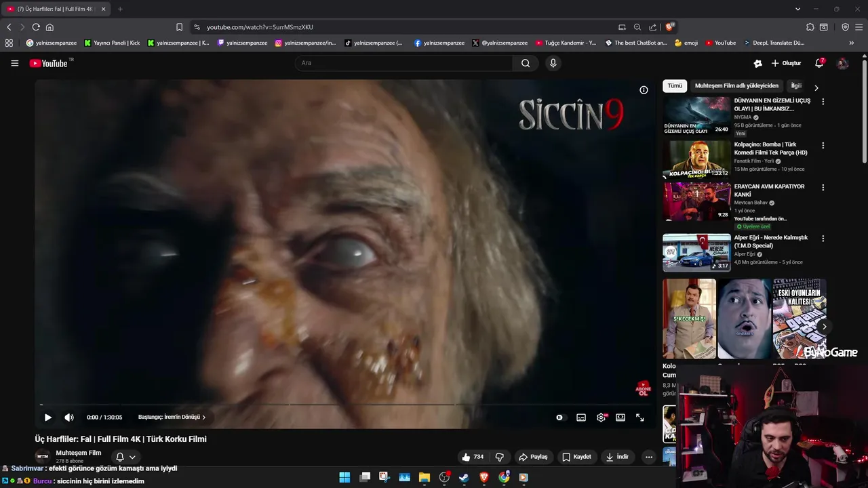Open options for Alper Eğri video

click(x=823, y=239)
